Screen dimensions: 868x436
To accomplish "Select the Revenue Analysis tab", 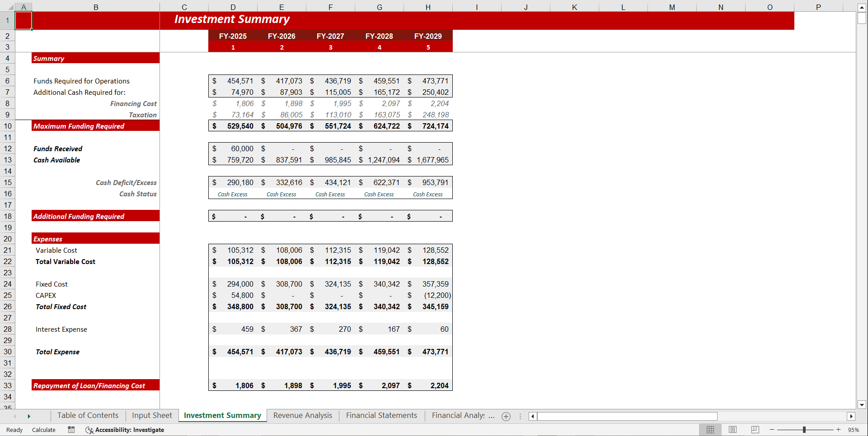I will (302, 415).
